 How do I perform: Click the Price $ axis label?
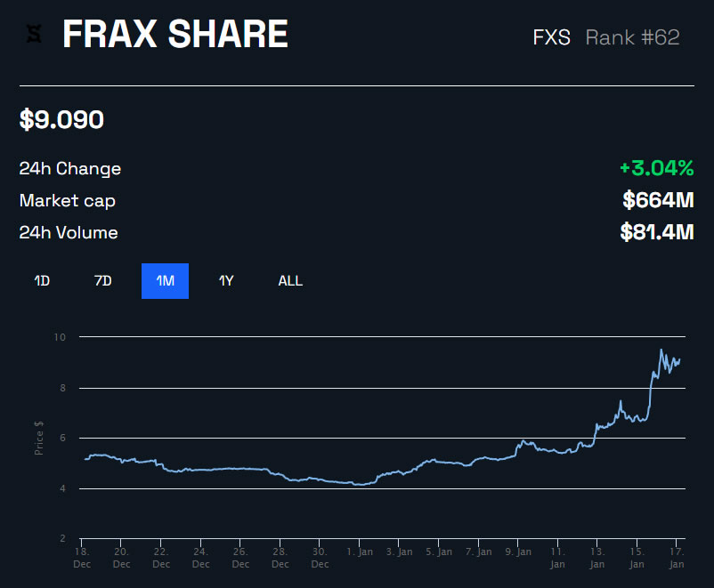click(39, 438)
